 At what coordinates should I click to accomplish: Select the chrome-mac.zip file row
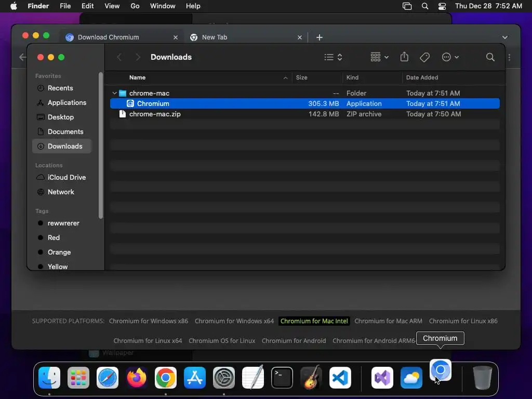tap(304, 114)
